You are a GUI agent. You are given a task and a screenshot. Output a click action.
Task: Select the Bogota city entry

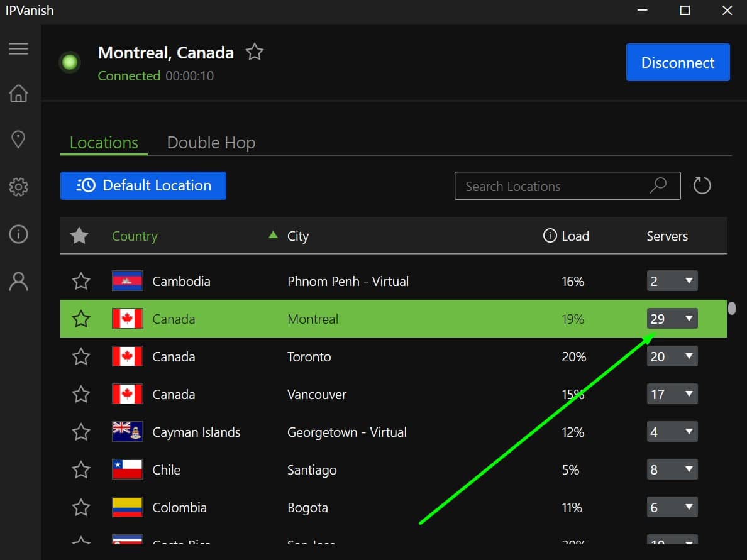pos(307,508)
